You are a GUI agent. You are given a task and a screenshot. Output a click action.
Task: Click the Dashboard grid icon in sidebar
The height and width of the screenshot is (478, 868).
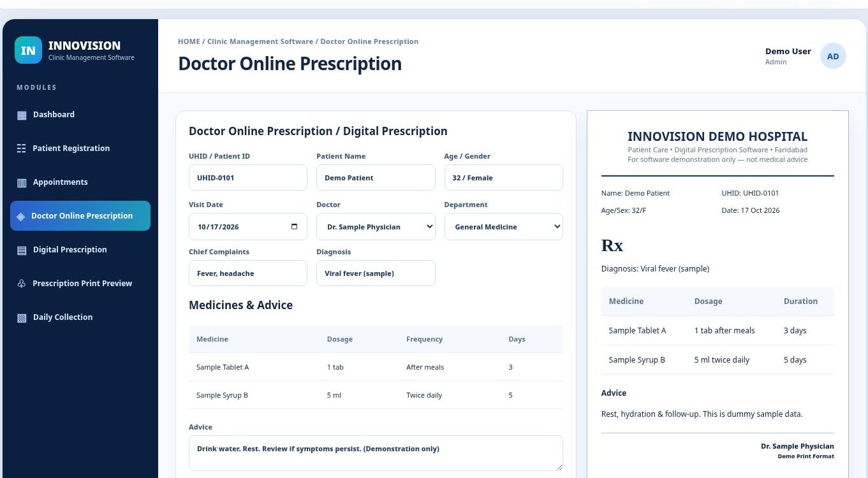22,115
